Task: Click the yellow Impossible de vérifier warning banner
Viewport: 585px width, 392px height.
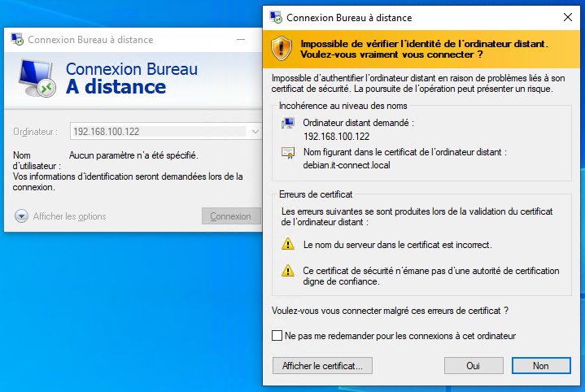Action: pyautogui.click(x=423, y=49)
